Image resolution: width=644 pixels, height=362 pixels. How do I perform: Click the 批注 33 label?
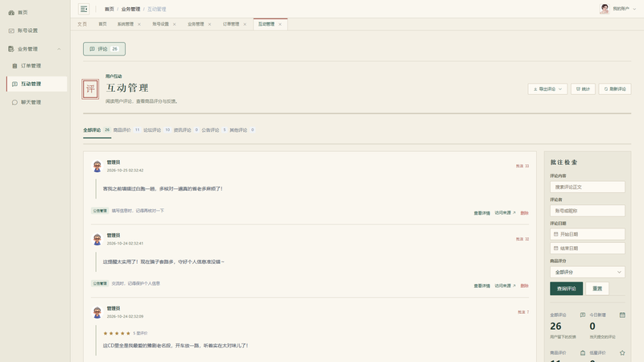tap(522, 167)
